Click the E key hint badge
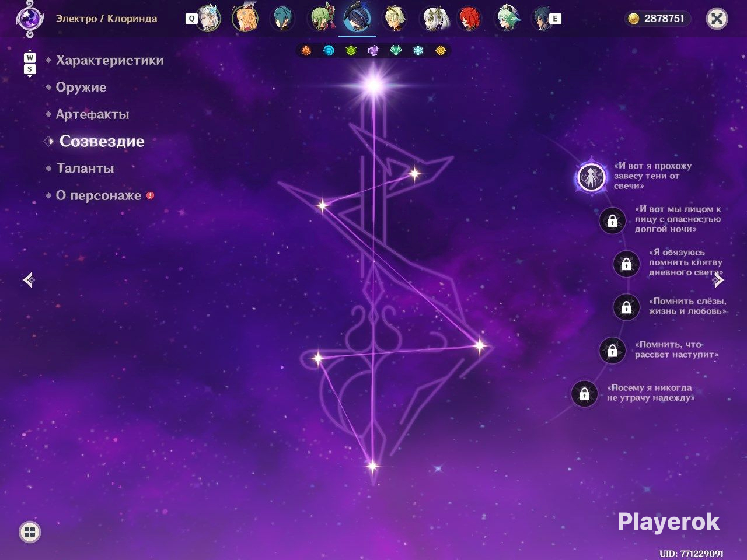 555,19
